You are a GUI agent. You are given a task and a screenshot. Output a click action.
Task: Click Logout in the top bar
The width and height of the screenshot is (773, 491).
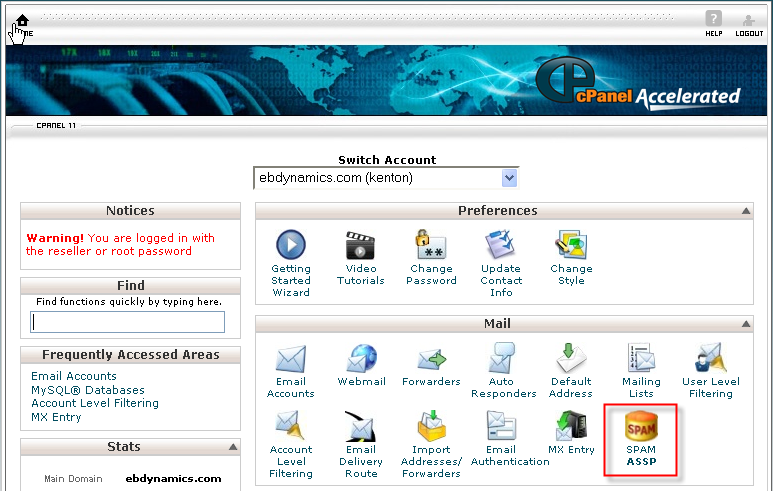coord(749,20)
